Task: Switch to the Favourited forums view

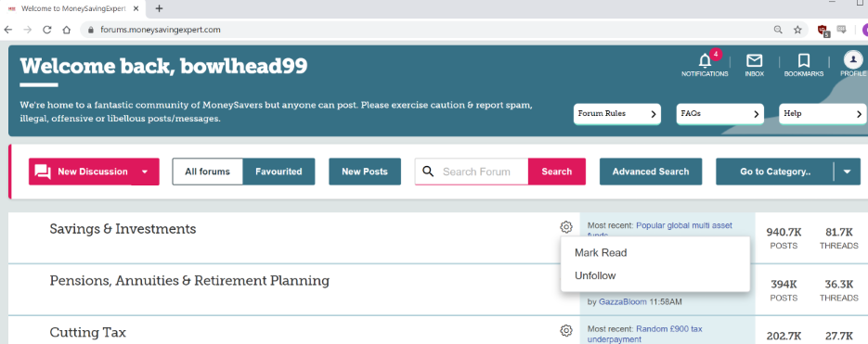Action: coord(279,172)
